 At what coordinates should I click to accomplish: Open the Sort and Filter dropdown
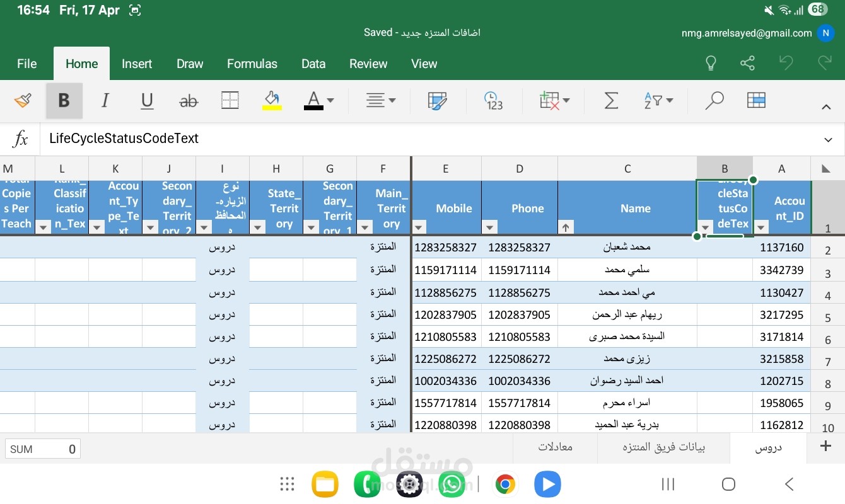[x=658, y=101]
